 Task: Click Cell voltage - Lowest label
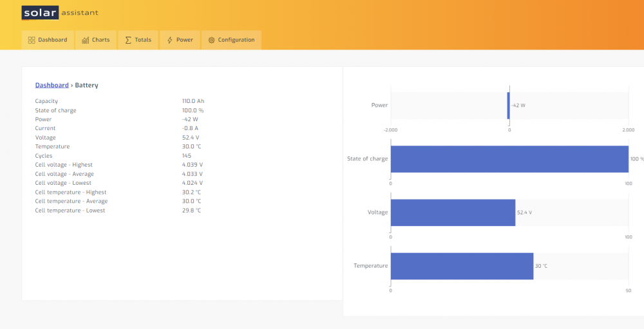pos(63,183)
